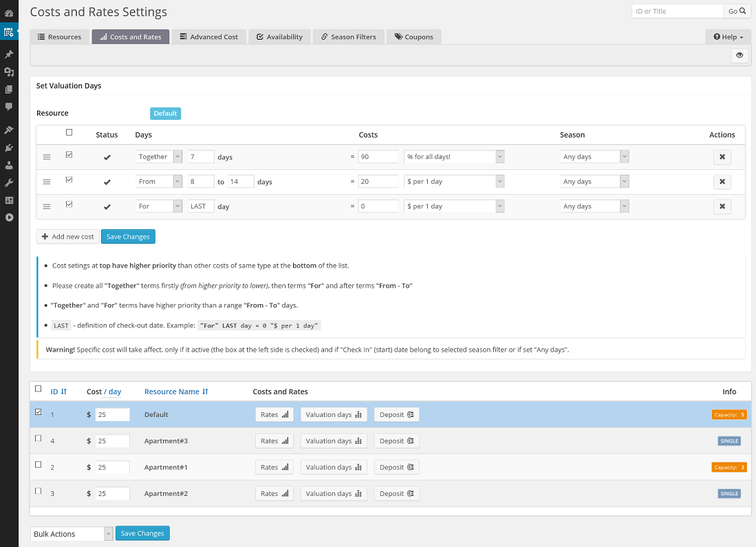The height and width of the screenshot is (547, 756).
Task: Uncheck the Default resource row checkbox
Action: point(38,412)
